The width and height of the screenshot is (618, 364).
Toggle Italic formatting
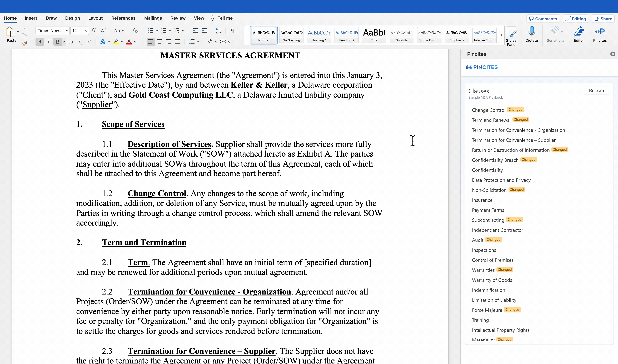49,42
